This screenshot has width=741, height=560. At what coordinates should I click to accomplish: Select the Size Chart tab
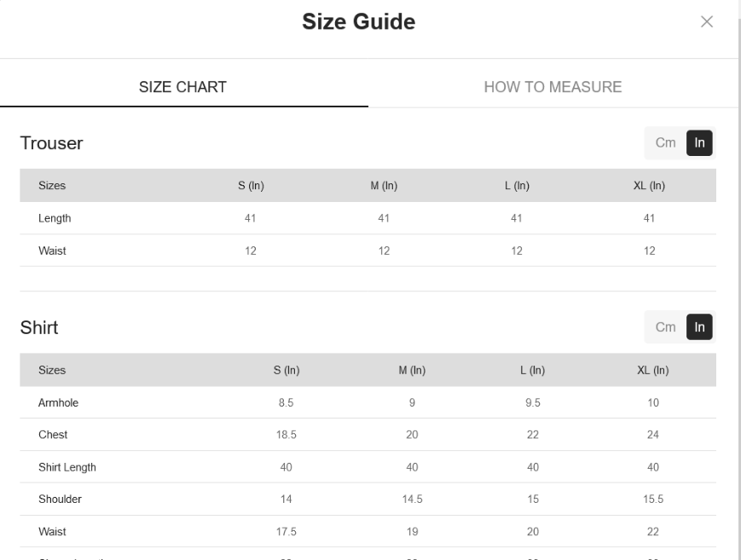click(182, 87)
